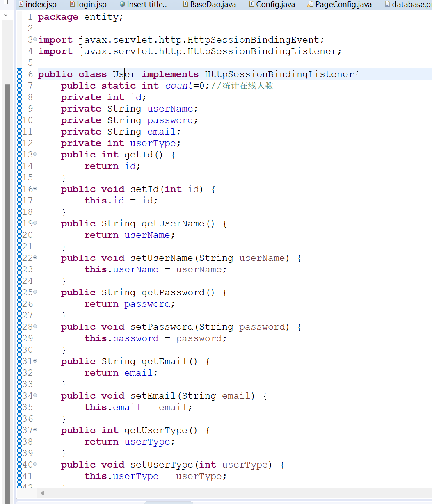Click line number 5 in the gutter
432x504 pixels.
pyautogui.click(x=30, y=63)
